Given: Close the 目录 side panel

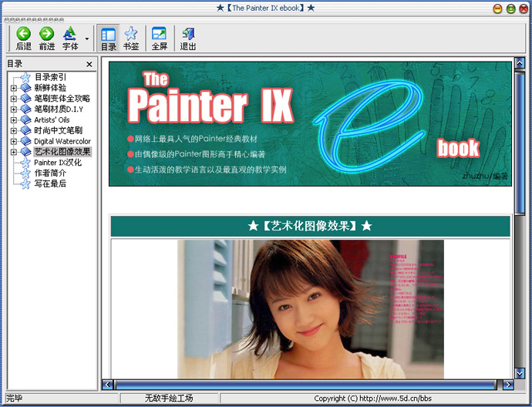Looking at the screenshot, I should click(89, 64).
